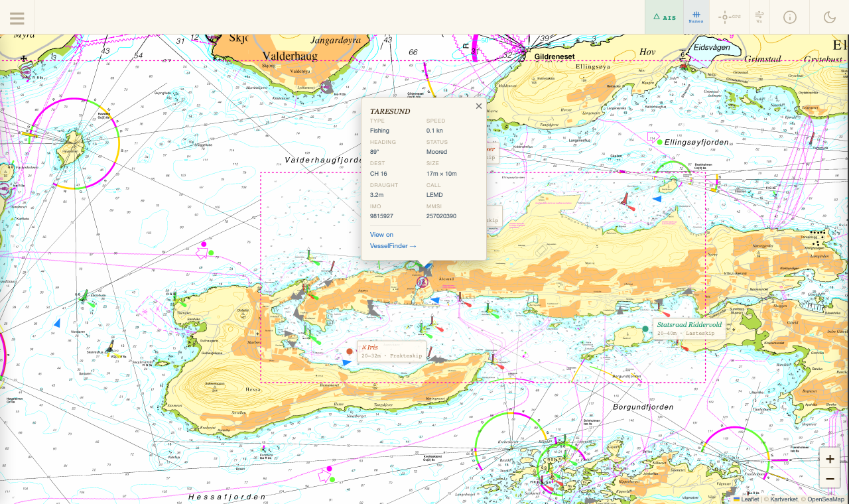This screenshot has width=849, height=504.
Task: Open the Kartverket attribution link
Action: click(x=783, y=499)
